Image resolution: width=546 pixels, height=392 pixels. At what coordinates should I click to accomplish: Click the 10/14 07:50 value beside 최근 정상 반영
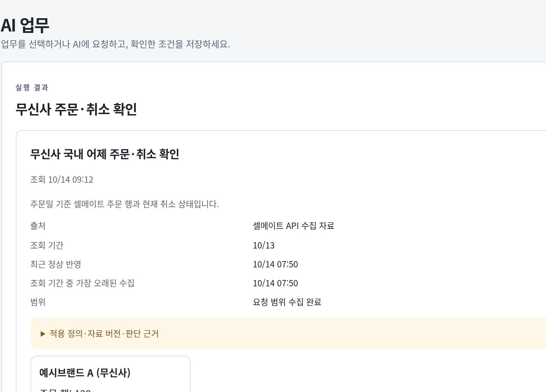[275, 264]
